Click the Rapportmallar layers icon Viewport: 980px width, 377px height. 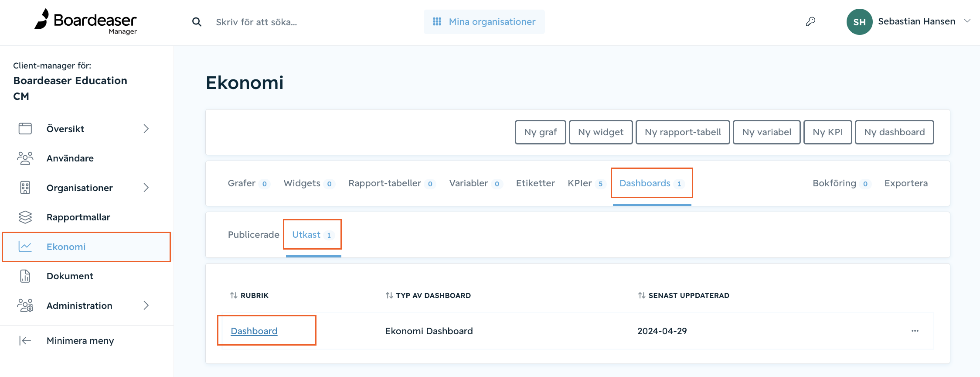point(25,217)
